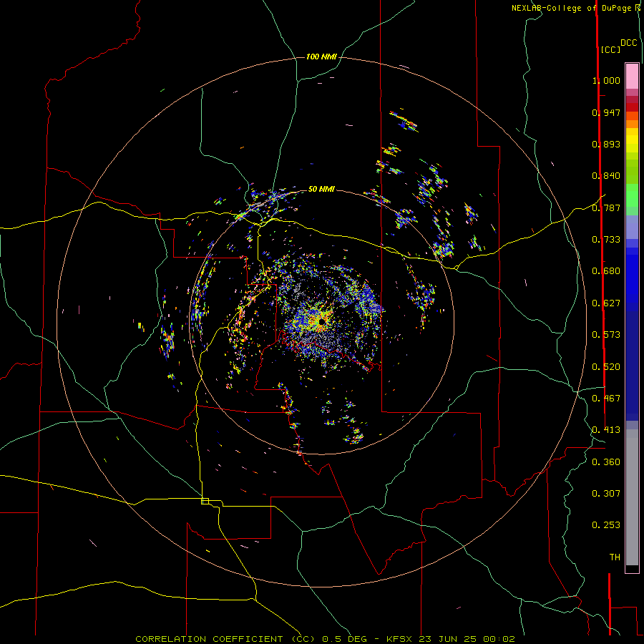This screenshot has height=644, width=644.
Task: Click the small yellow square highway junction marker
Action: (x=205, y=501)
